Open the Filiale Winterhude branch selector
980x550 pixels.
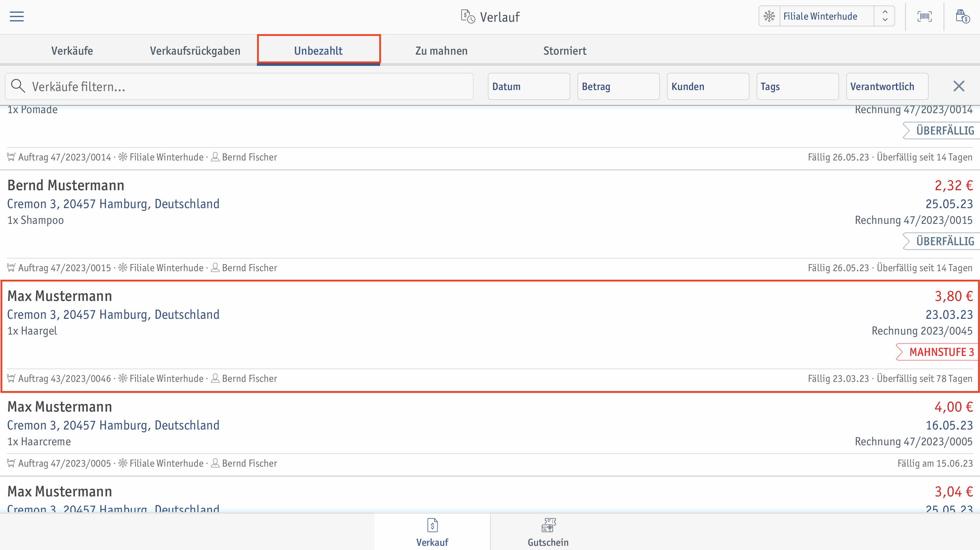click(826, 16)
